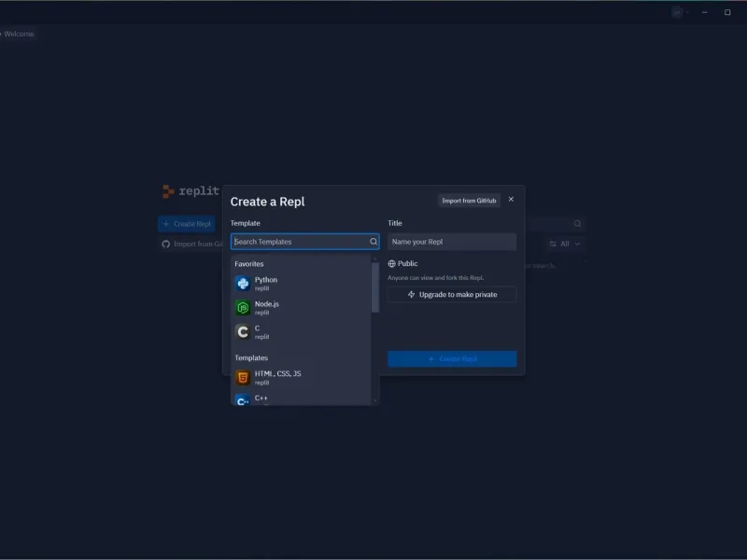The width and height of the screenshot is (747, 560).
Task: Pick the HTML, CSS, JS template icon
Action: 243,378
